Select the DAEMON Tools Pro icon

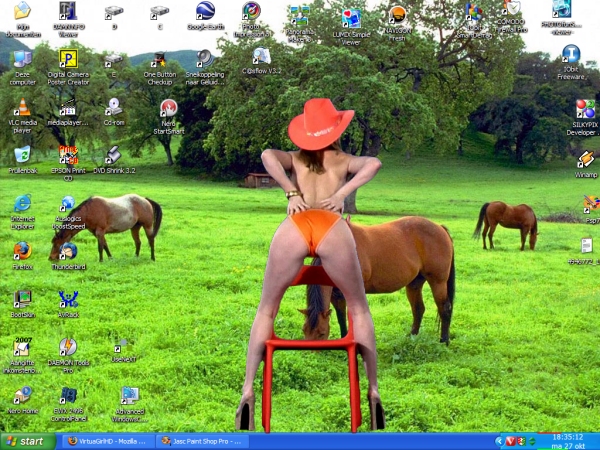click(68, 347)
